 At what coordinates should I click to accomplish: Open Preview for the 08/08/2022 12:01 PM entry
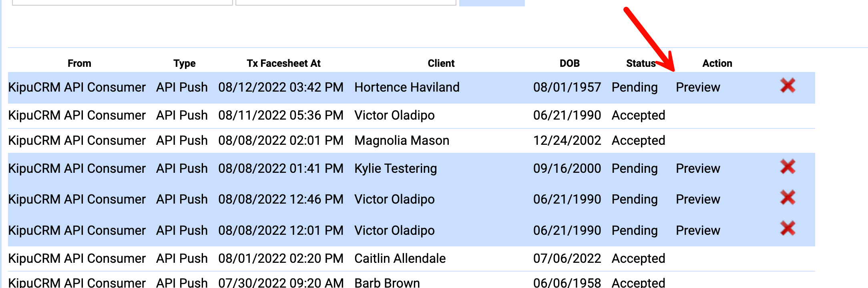[697, 230]
